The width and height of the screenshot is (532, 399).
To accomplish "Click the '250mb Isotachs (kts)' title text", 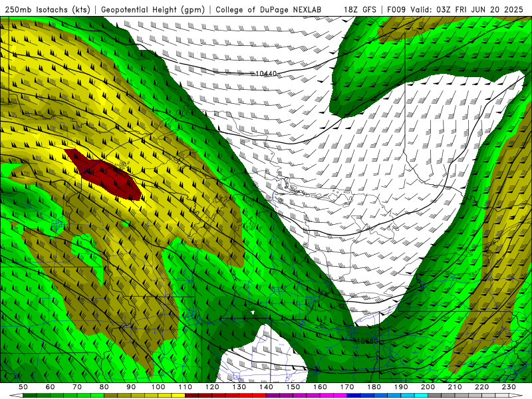I will click(48, 10).
